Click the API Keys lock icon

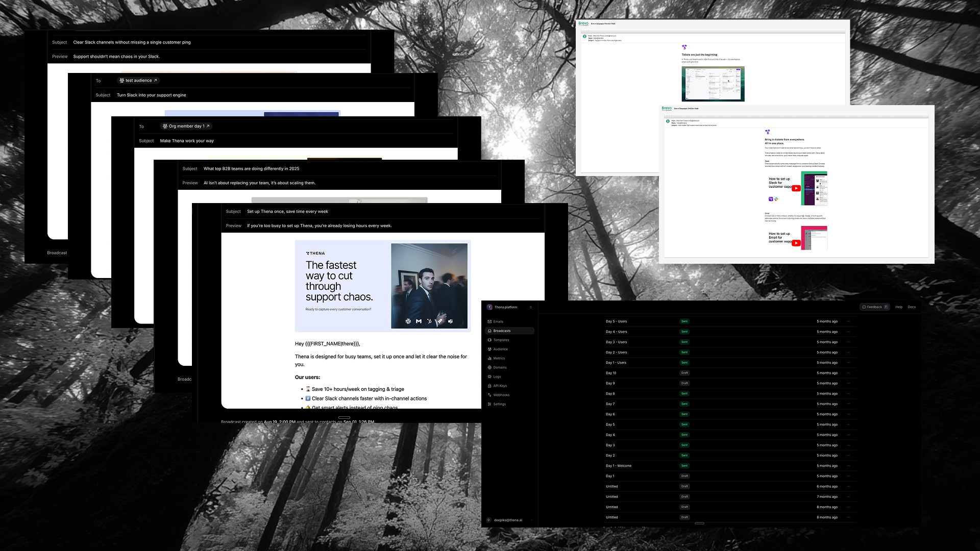coord(489,386)
